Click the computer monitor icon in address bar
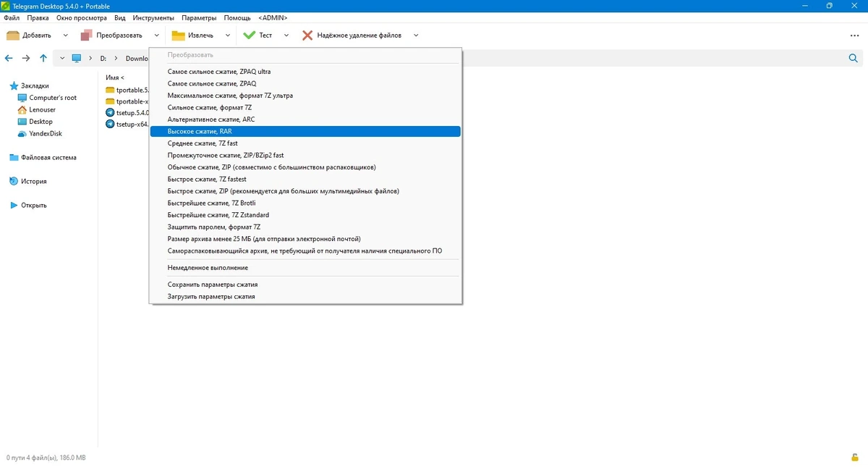This screenshot has width=868, height=467. coord(76,58)
